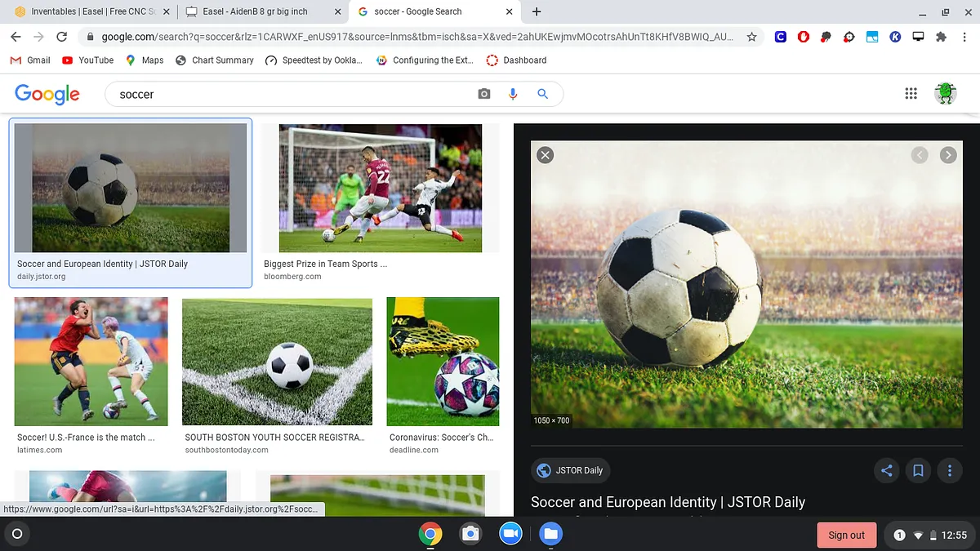Open the ChromeOS system status tray

click(x=929, y=535)
